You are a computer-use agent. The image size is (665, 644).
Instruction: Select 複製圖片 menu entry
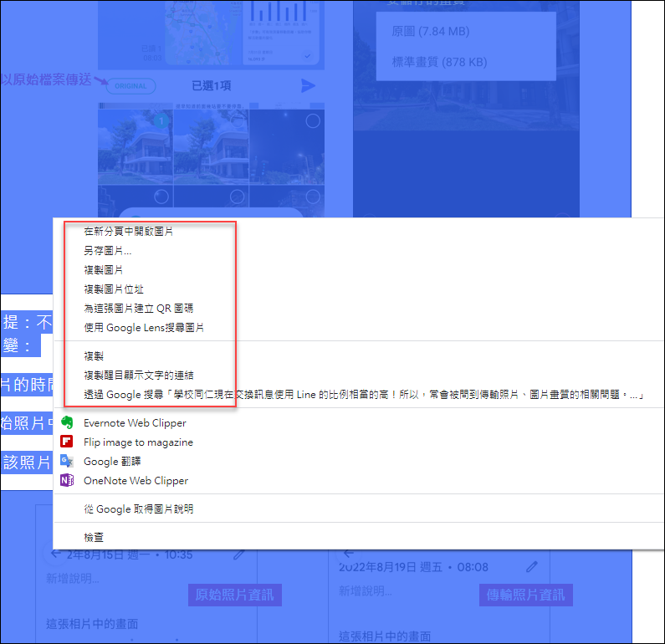pos(103,270)
